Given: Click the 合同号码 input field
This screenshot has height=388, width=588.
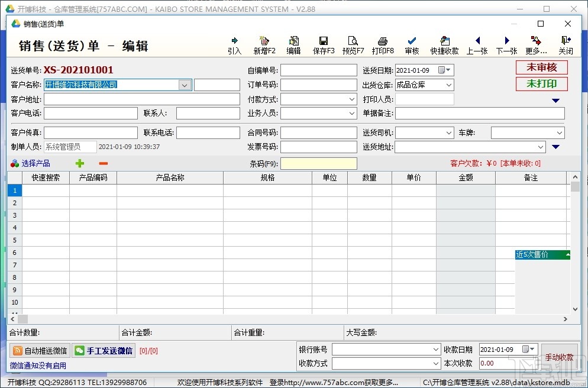Looking at the screenshot, I should click(319, 132).
